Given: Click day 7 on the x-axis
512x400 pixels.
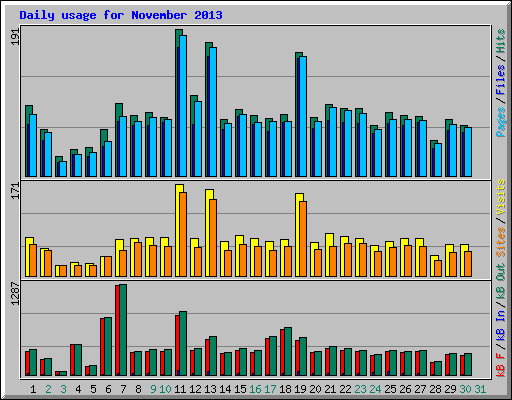Looking at the screenshot, I should click(123, 389).
